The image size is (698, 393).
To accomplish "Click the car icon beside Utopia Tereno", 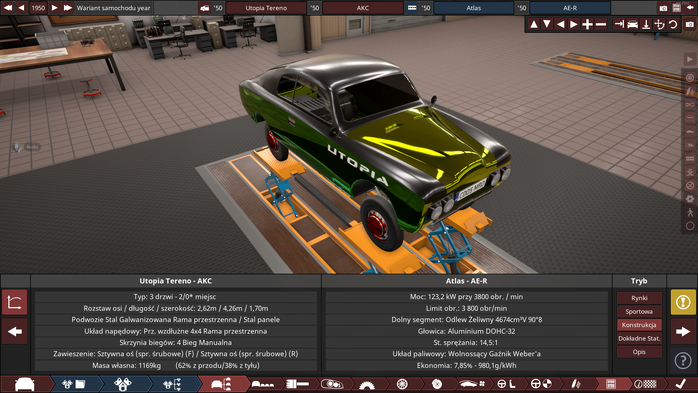I will point(204,8).
